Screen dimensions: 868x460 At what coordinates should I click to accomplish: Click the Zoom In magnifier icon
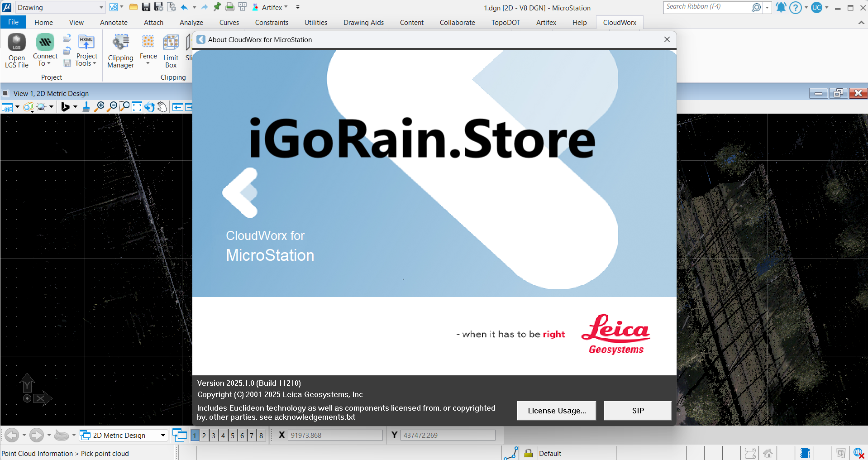point(99,107)
